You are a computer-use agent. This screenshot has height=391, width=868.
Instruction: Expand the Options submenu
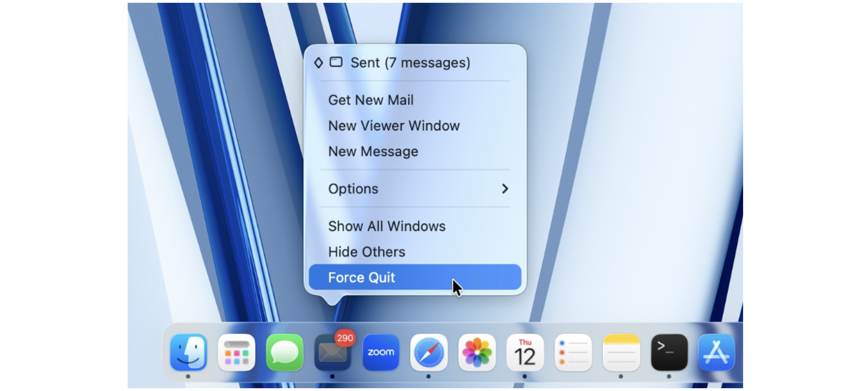click(415, 189)
